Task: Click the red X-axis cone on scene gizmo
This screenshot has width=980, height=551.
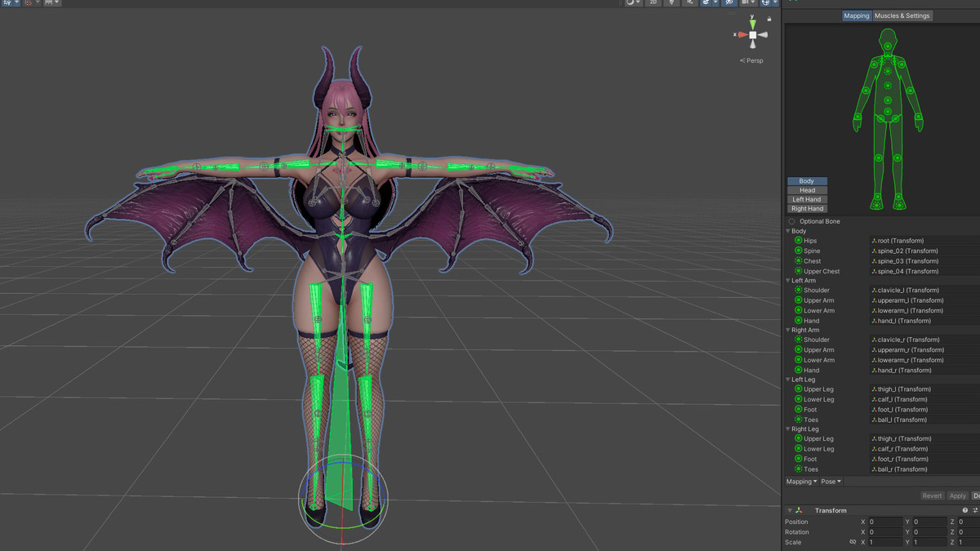Action: 742,35
